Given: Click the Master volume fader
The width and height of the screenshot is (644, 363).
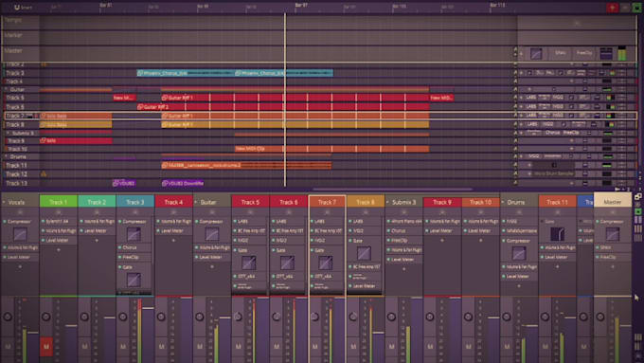Looking at the screenshot, I should coord(625,326).
